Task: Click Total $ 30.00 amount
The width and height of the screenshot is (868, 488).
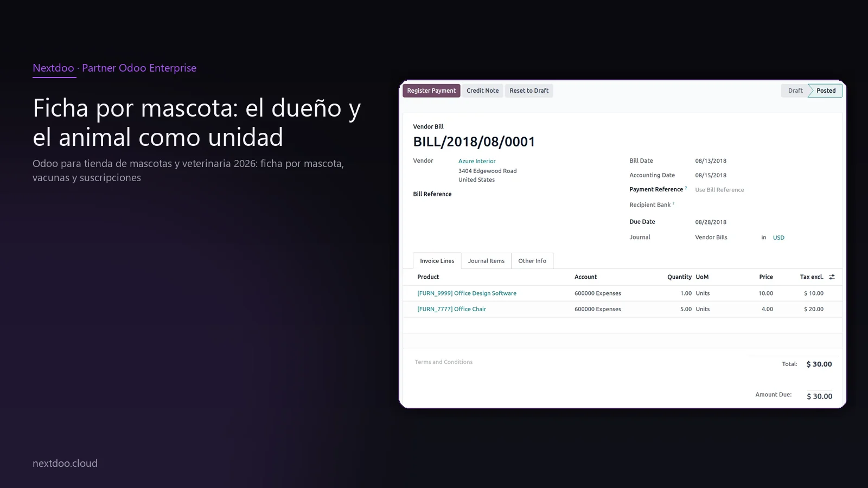Action: point(819,364)
